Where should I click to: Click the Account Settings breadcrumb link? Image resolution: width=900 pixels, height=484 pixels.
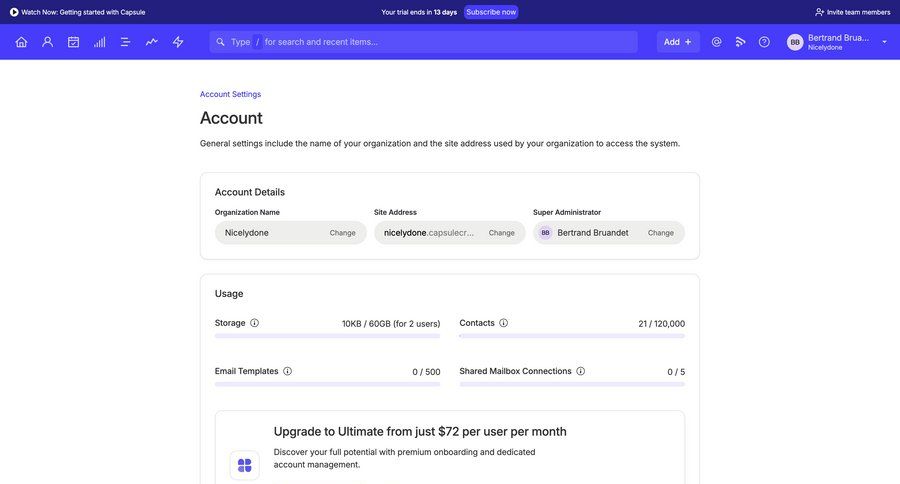(230, 94)
